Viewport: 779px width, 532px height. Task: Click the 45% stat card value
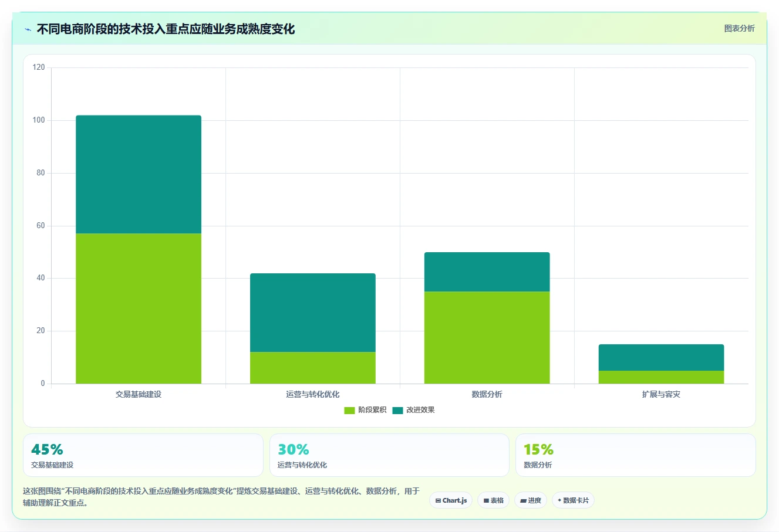(x=47, y=449)
